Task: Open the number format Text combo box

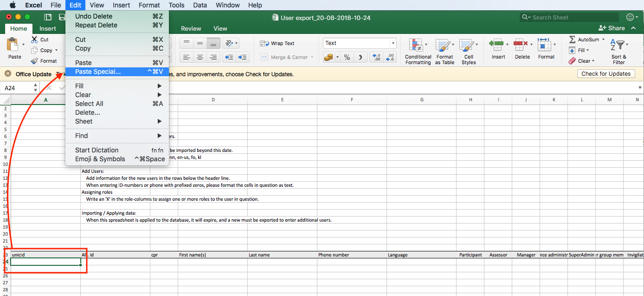Action: (x=360, y=43)
